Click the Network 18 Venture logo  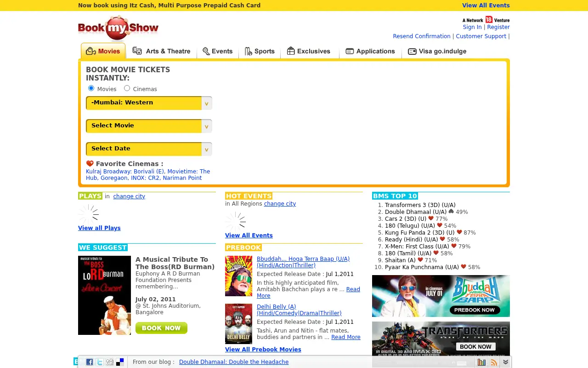pos(486,20)
